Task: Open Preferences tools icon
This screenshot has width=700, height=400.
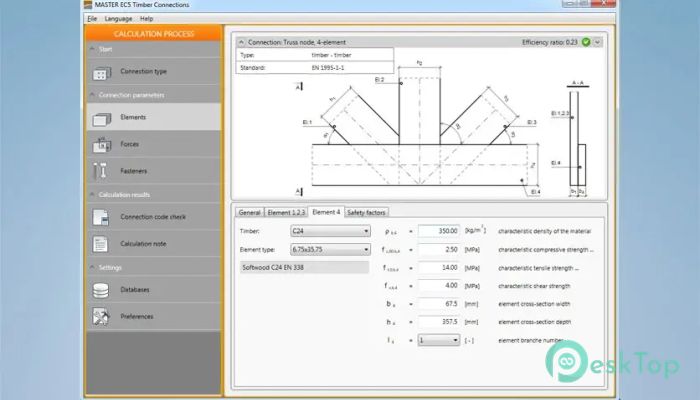Action: (x=101, y=317)
